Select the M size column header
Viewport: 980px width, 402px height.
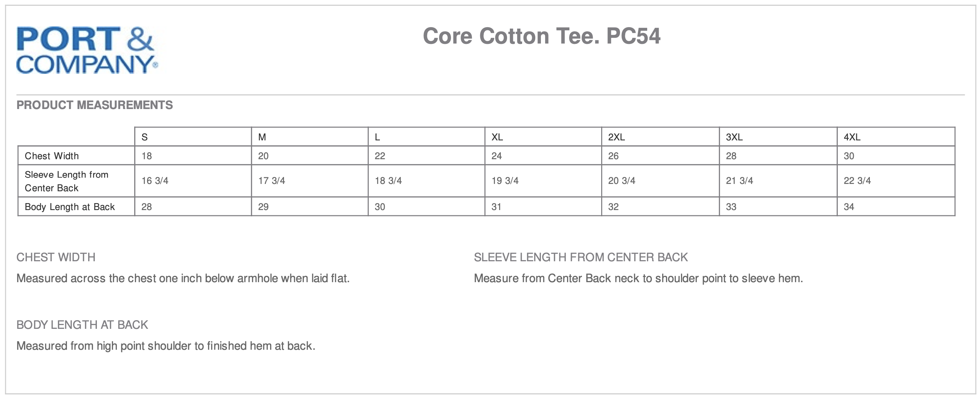(262, 137)
